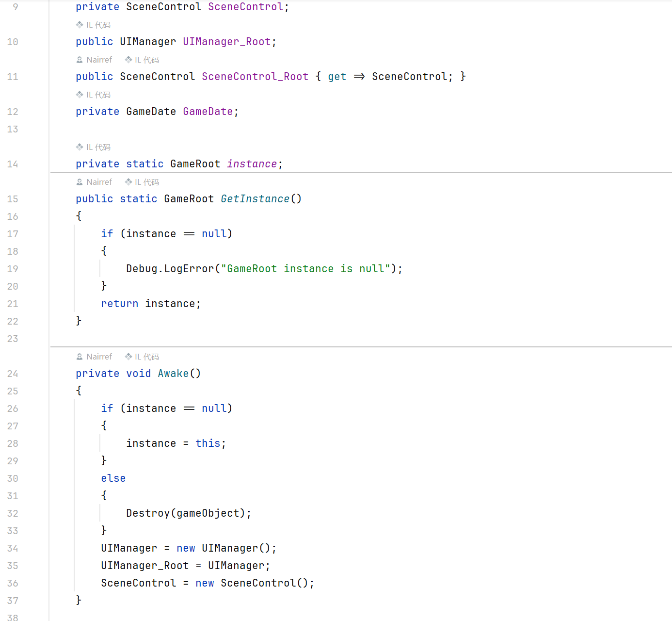Click private keyword on line 12

tap(97, 112)
